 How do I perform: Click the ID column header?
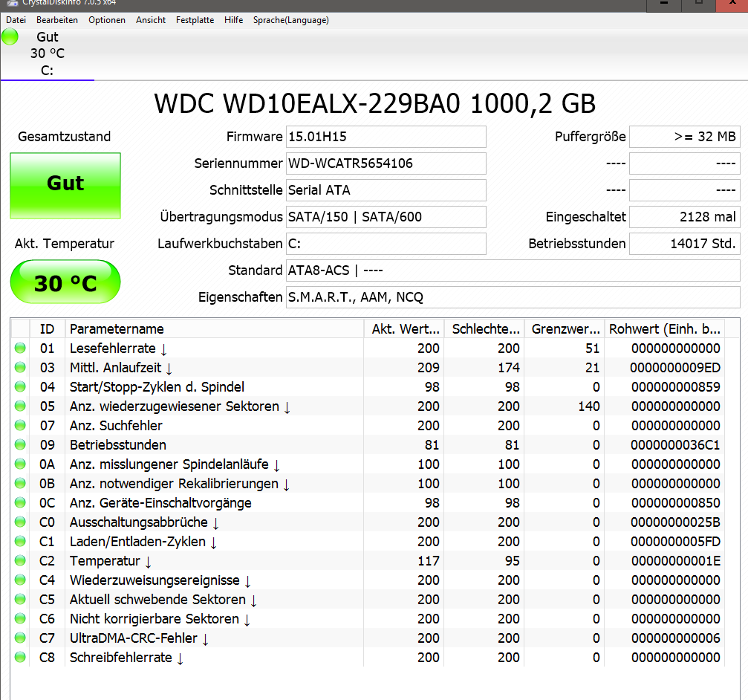pos(48,328)
